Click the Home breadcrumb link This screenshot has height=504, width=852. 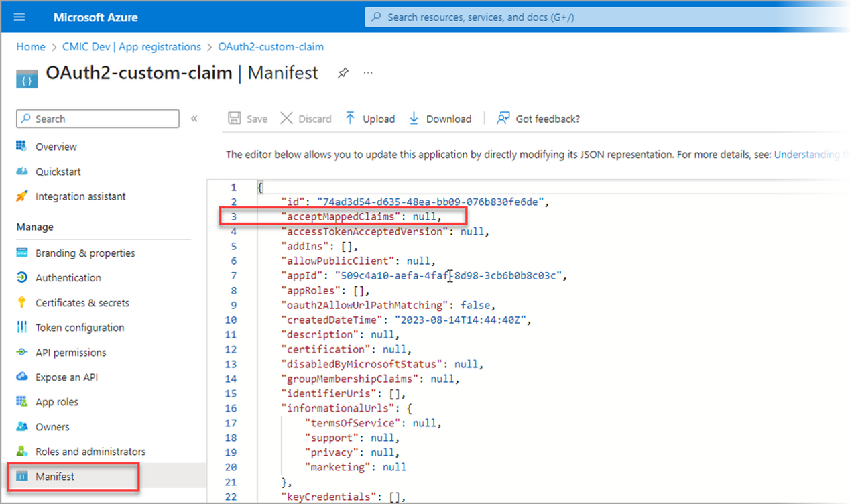tap(31, 47)
